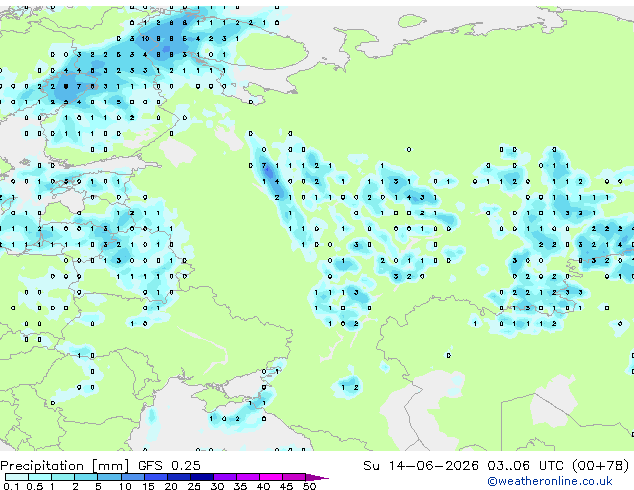Select the 15–20 mm legend swatch
634x490 pixels.
point(155,477)
